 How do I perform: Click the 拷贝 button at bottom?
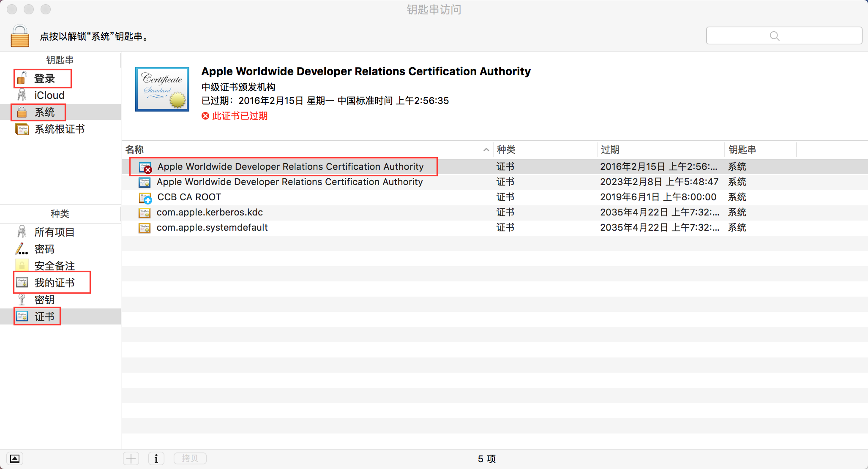[190, 458]
